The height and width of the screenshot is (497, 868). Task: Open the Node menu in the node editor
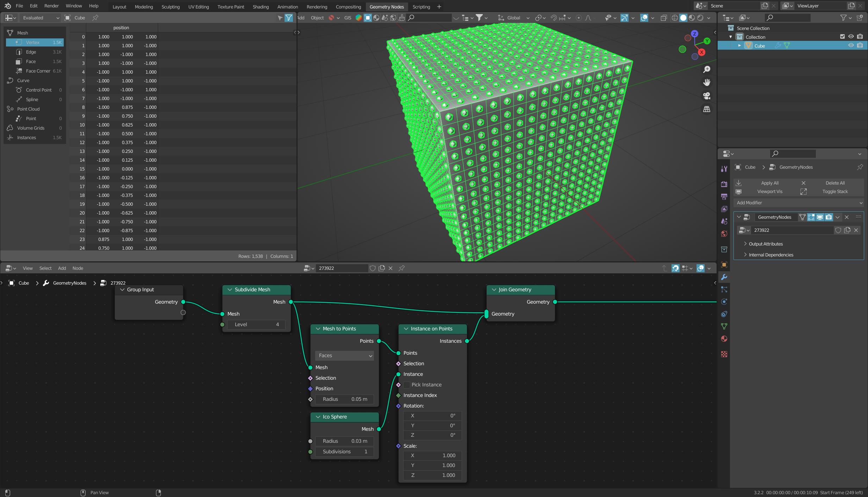click(x=77, y=268)
